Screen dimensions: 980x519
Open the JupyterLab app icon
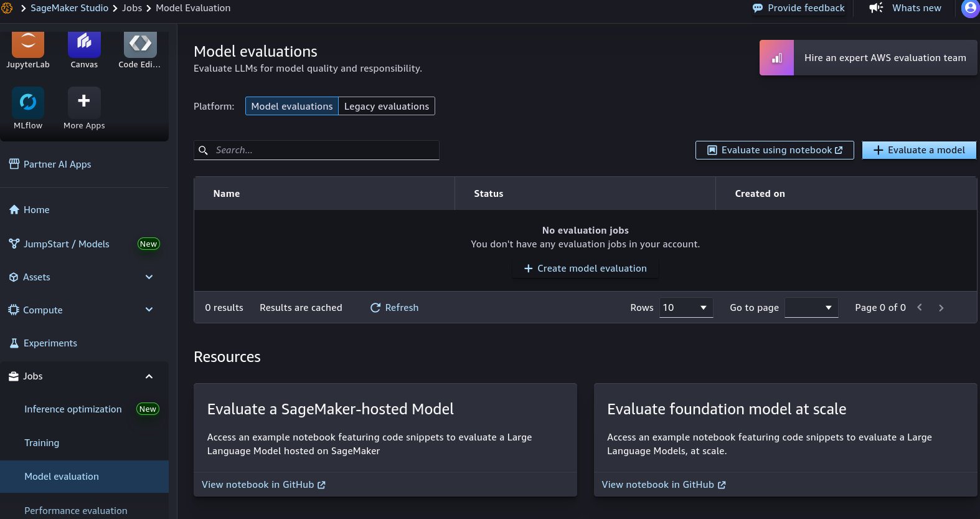[28, 42]
